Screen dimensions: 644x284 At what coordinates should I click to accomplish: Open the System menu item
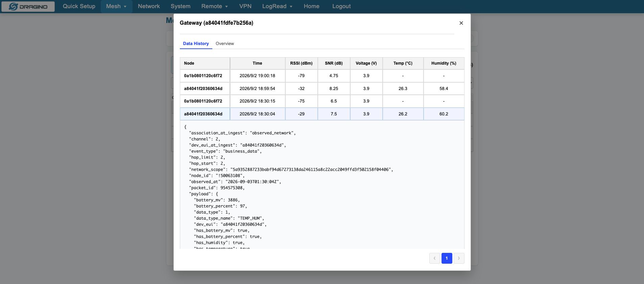coord(181,6)
